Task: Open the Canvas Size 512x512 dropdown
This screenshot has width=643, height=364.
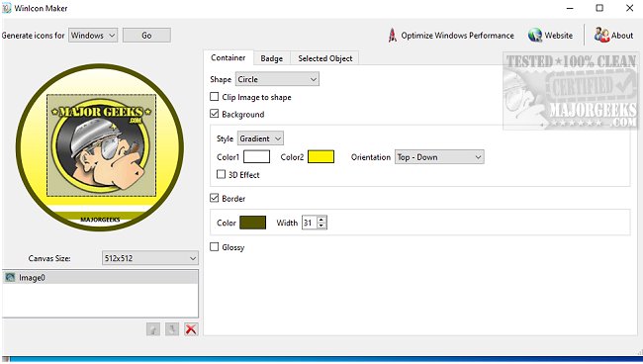Action: point(149,258)
